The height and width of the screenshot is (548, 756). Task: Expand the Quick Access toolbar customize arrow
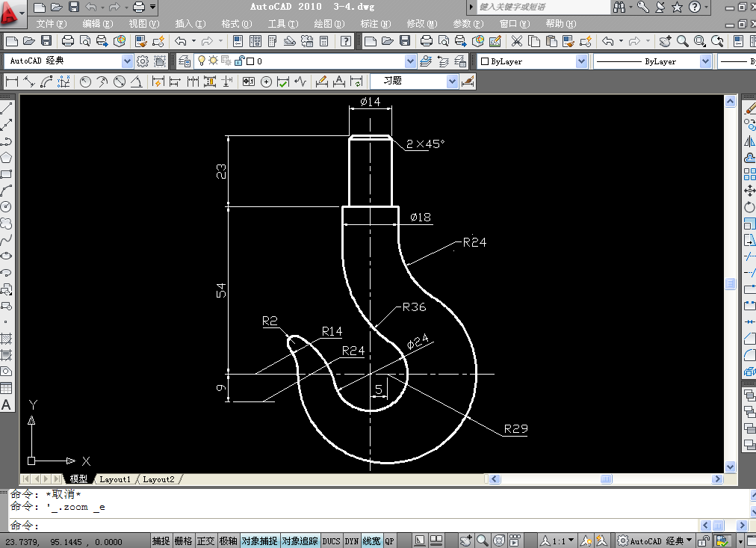point(153,7)
